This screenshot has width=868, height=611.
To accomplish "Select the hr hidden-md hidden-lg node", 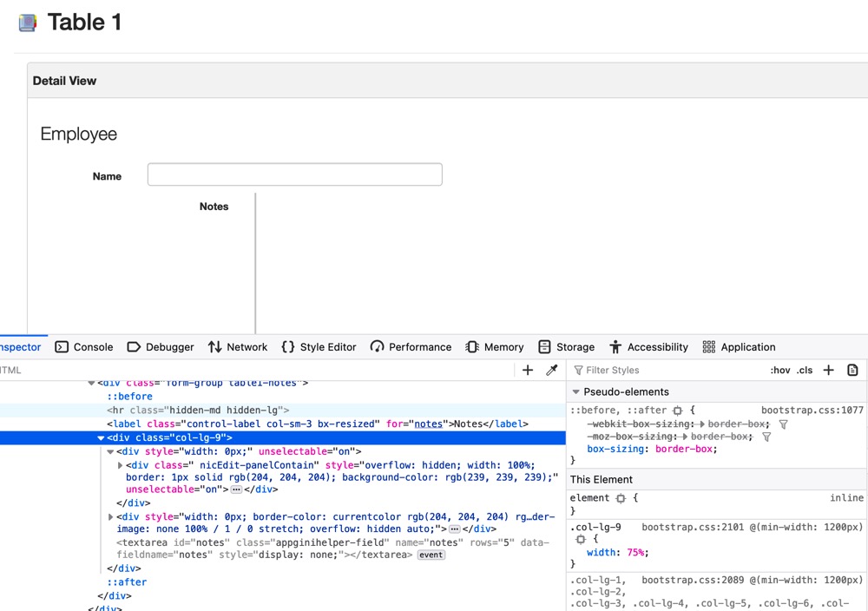I will click(198, 411).
